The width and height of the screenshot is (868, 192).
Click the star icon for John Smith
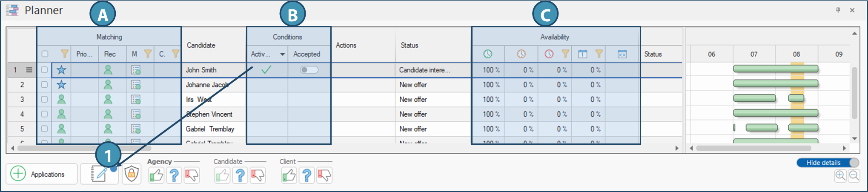[61, 70]
